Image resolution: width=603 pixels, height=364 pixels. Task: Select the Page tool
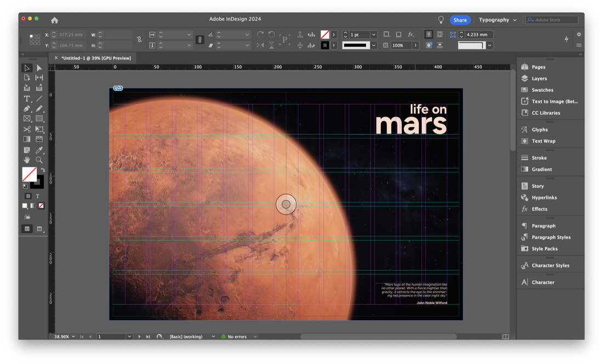(x=26, y=78)
